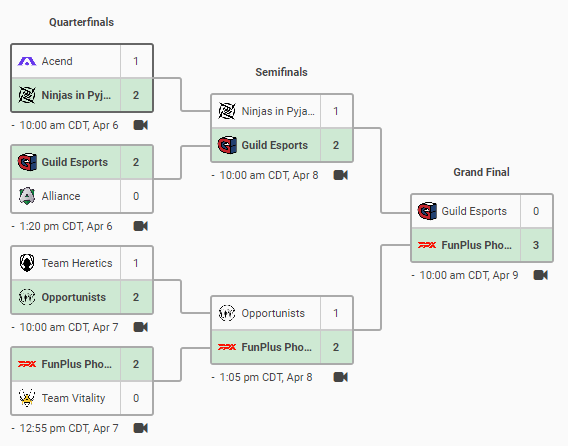This screenshot has height=446, width=568.
Task: Click camera icon for 12:55 pm Apr 7 match
Action: click(141, 428)
